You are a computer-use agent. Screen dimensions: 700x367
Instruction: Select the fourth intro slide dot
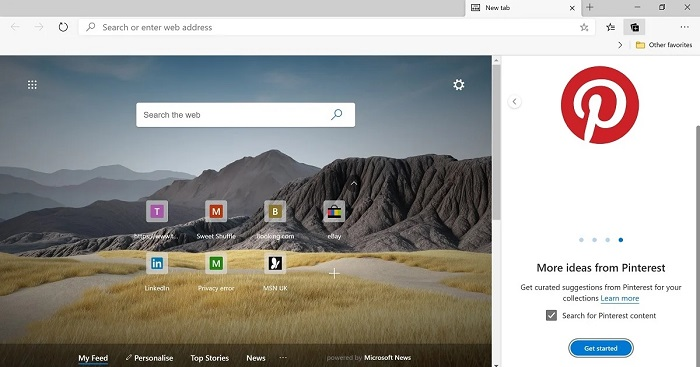click(x=621, y=240)
